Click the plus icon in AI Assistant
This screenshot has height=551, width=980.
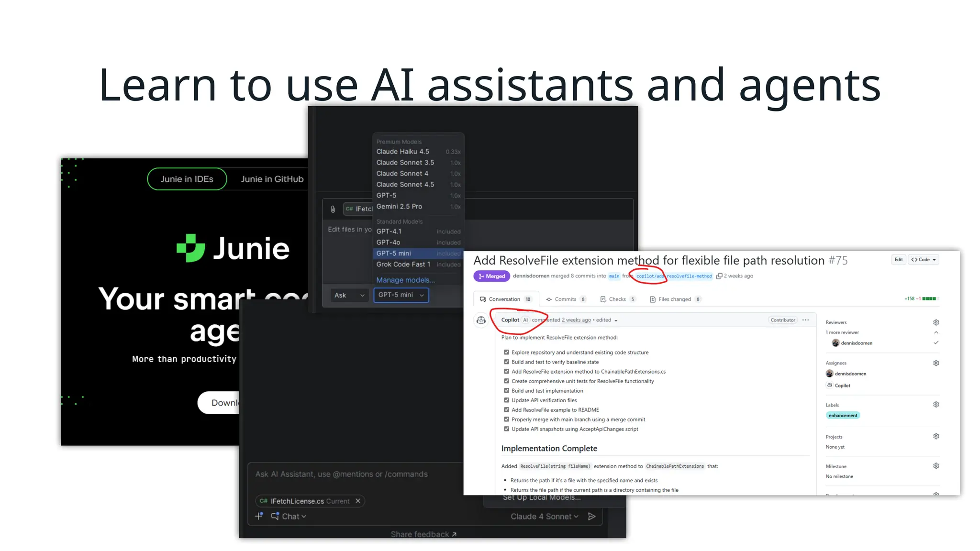point(259,516)
